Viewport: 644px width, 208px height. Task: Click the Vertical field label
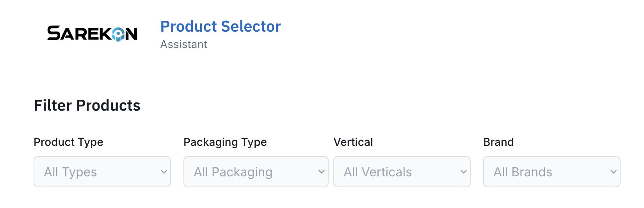point(353,142)
